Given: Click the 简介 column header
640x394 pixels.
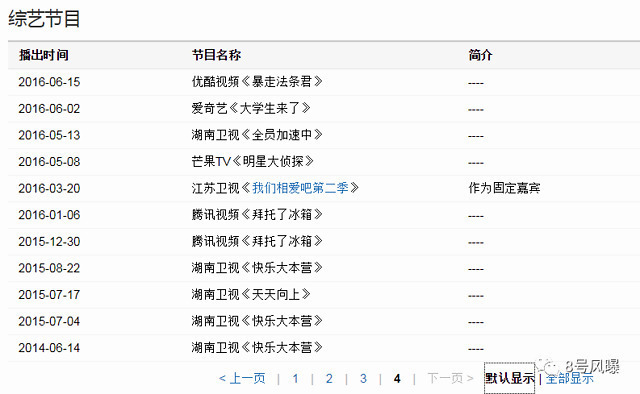Looking at the screenshot, I should pyautogui.click(x=480, y=55).
